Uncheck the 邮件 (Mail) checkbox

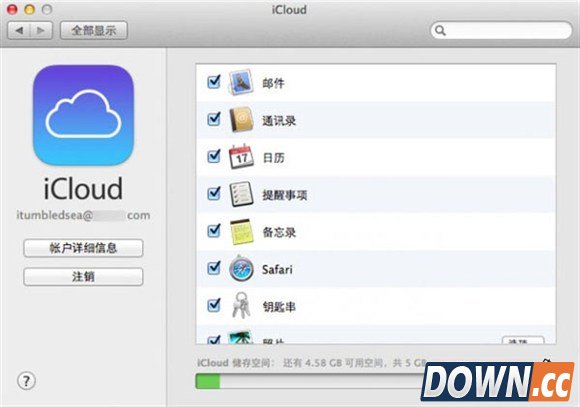(x=214, y=82)
